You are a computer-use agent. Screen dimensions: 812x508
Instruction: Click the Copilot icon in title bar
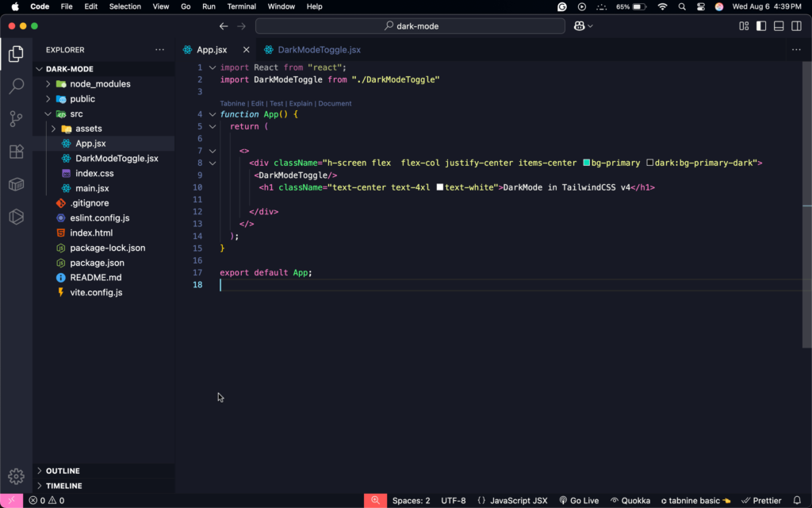[580, 26]
